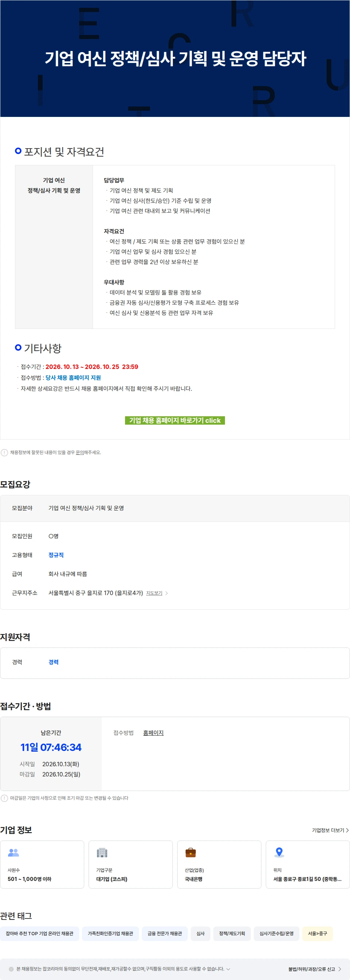350x980 pixels.
Task: Click 기업 여신 정책 및 제도 기획 line
Action: 141,190
